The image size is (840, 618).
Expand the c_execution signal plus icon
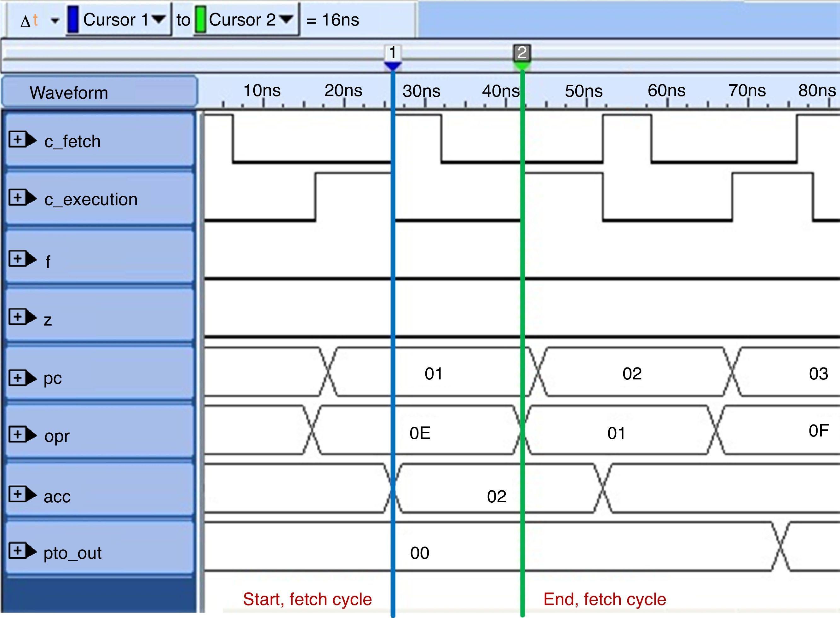(17, 197)
